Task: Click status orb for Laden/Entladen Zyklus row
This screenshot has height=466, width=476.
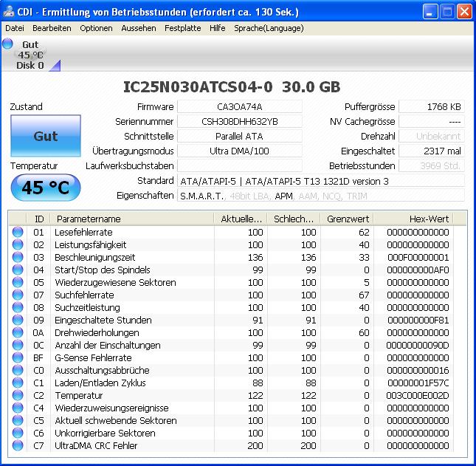Action: coord(18,383)
